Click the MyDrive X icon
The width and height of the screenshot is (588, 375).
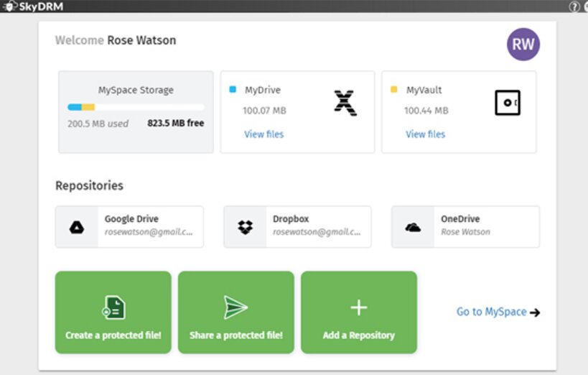[x=345, y=103]
